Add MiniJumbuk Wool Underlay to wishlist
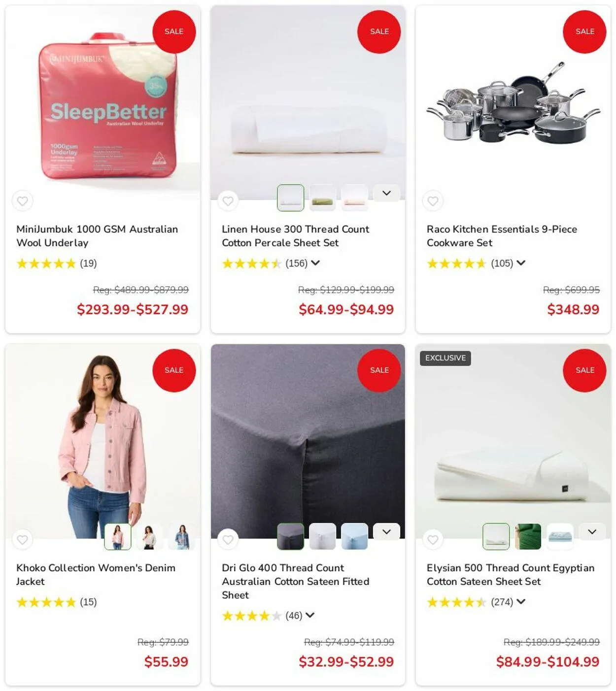The height and width of the screenshot is (691, 616). [x=22, y=201]
